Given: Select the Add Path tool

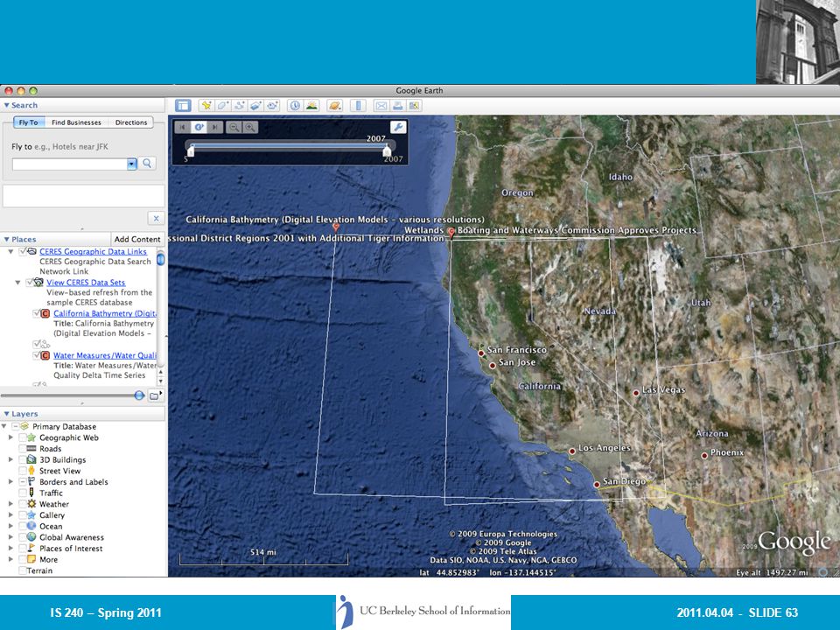Looking at the screenshot, I should (240, 106).
